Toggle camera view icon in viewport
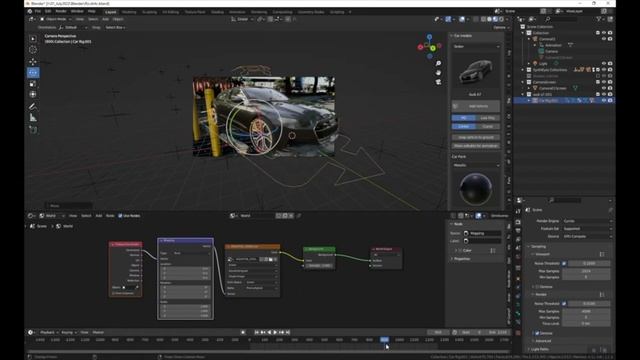 pyautogui.click(x=438, y=82)
